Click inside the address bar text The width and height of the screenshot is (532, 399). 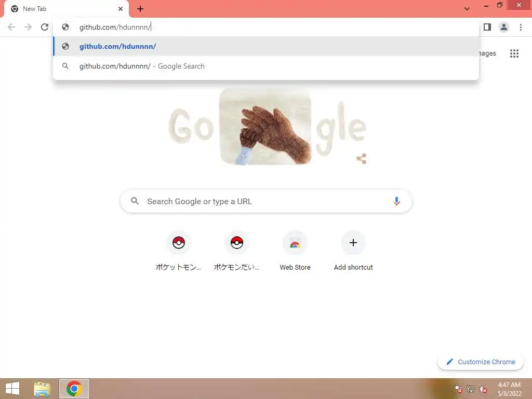tap(115, 27)
